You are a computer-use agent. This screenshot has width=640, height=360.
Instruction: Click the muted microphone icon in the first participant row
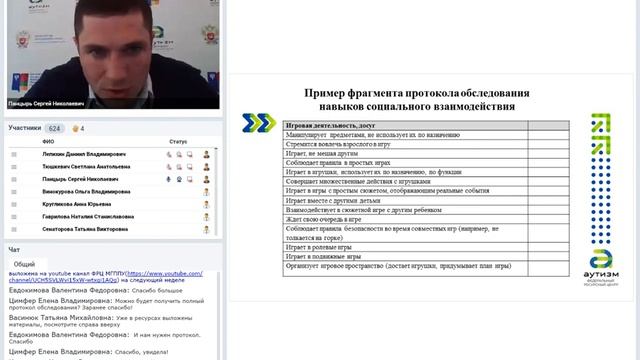[169, 154]
